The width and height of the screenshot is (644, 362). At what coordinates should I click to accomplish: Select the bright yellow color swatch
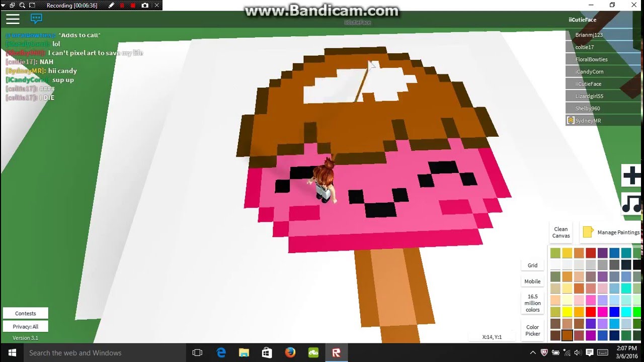click(x=567, y=312)
